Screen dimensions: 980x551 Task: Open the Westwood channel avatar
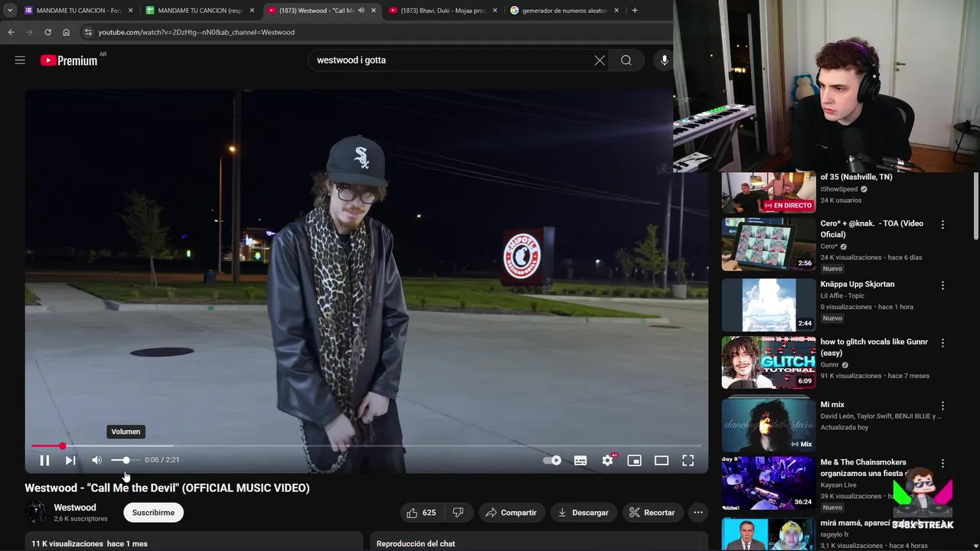(36, 512)
